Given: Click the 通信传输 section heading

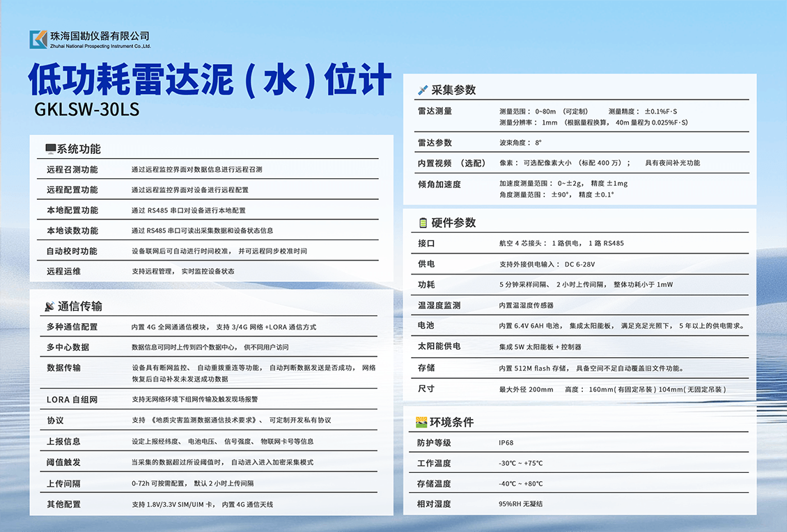Looking at the screenshot, I should pos(80,306).
